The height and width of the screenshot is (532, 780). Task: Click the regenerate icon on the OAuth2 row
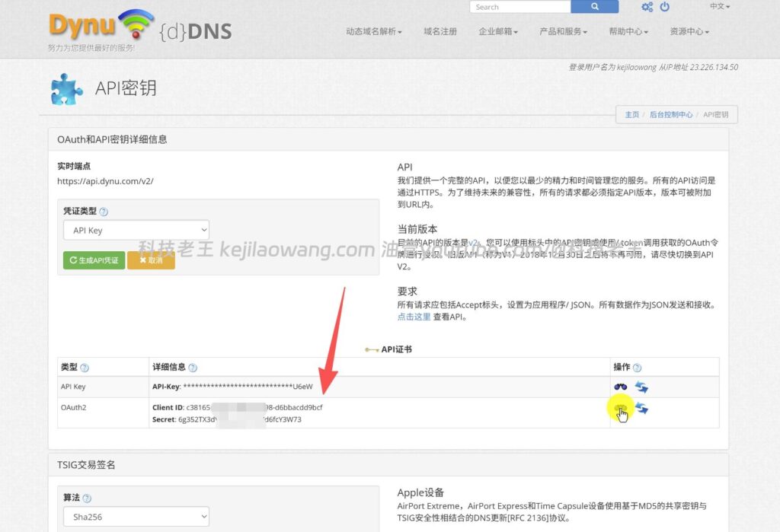pos(641,408)
